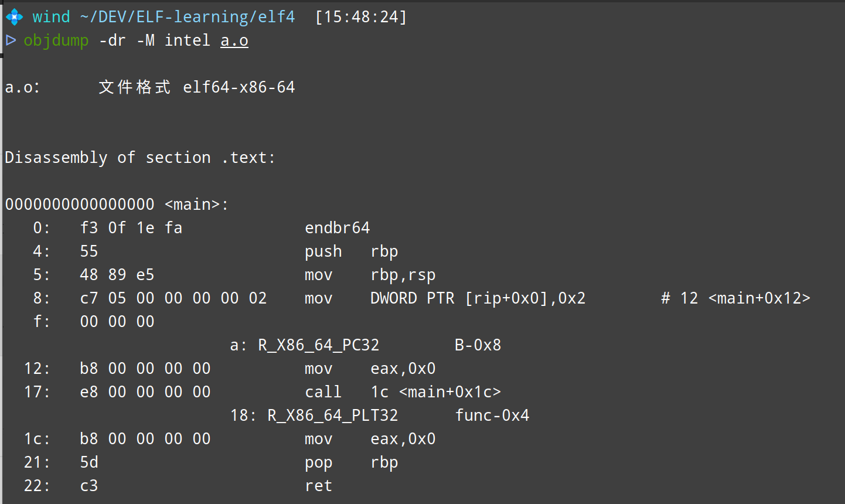The image size is (845, 504).
Task: Click the [15:48:24] timestamp in prompt
Action: (361, 17)
